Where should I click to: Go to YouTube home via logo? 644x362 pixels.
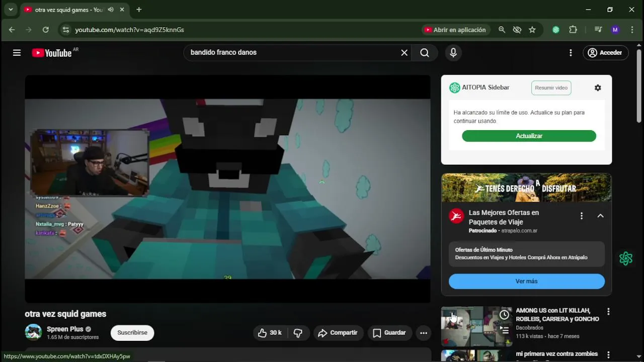pyautogui.click(x=52, y=53)
